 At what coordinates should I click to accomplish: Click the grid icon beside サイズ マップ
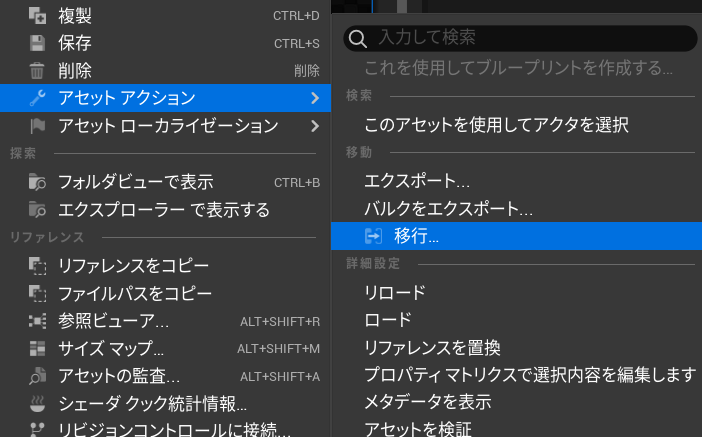(37, 348)
